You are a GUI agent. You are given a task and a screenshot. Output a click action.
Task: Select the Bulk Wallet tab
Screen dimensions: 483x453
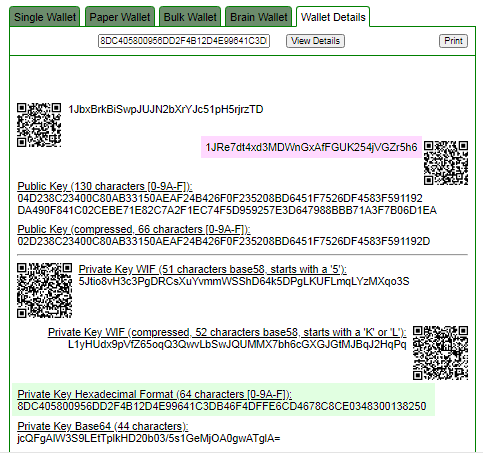(190, 17)
